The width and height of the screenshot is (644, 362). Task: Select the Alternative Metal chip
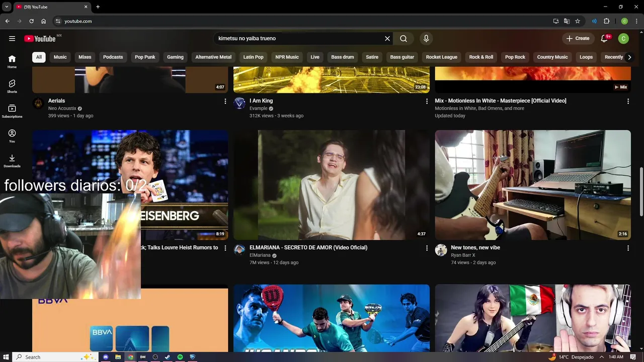pos(213,57)
